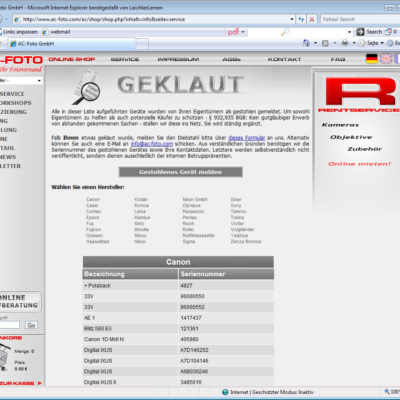The width and height of the screenshot is (400, 400).
Task: Open the pdf toolbar dropdown arrow
Action: 243,32
